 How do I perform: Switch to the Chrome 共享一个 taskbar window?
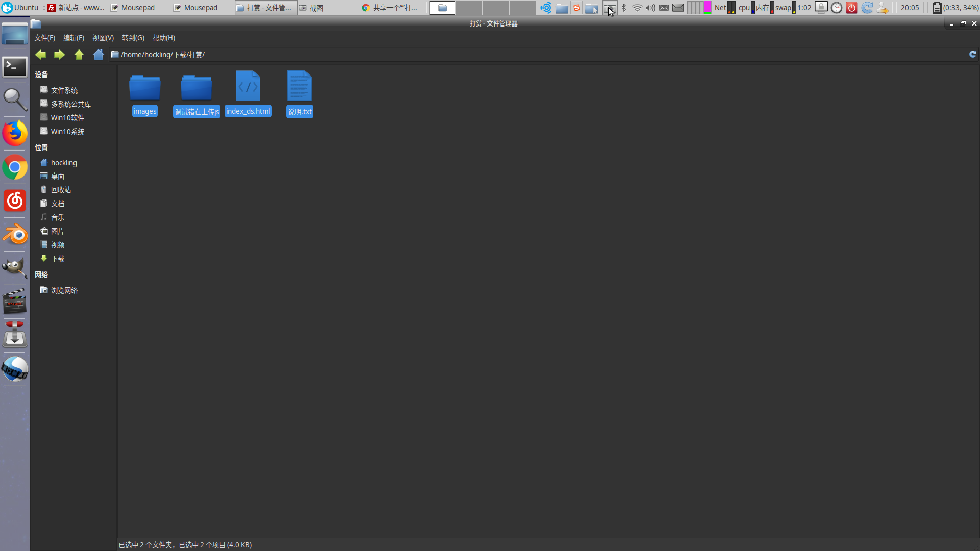(390, 8)
